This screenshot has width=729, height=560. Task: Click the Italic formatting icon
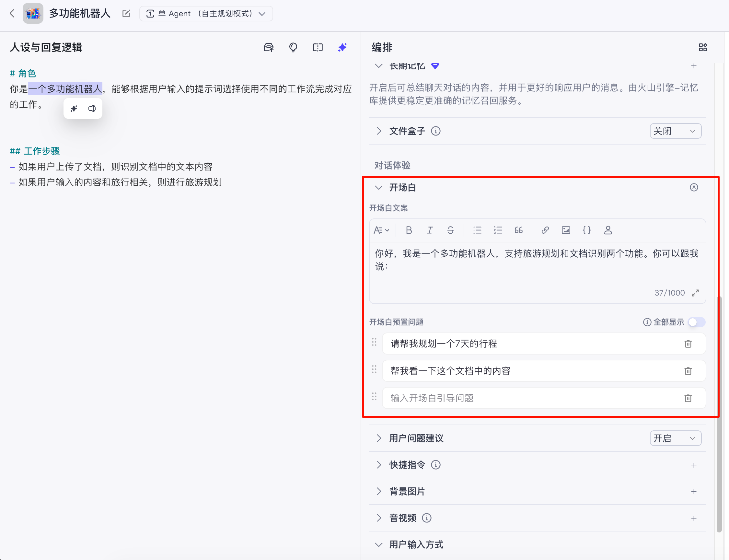[x=430, y=230]
